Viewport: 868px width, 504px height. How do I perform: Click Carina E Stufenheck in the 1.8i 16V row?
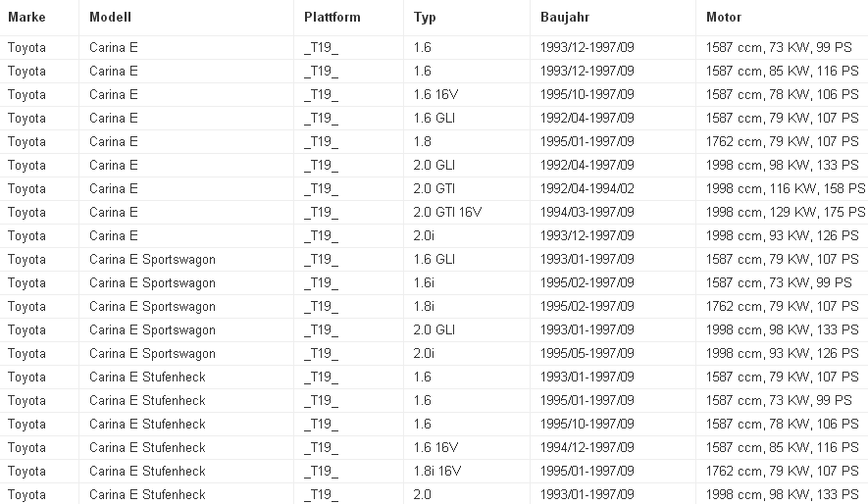click(147, 471)
